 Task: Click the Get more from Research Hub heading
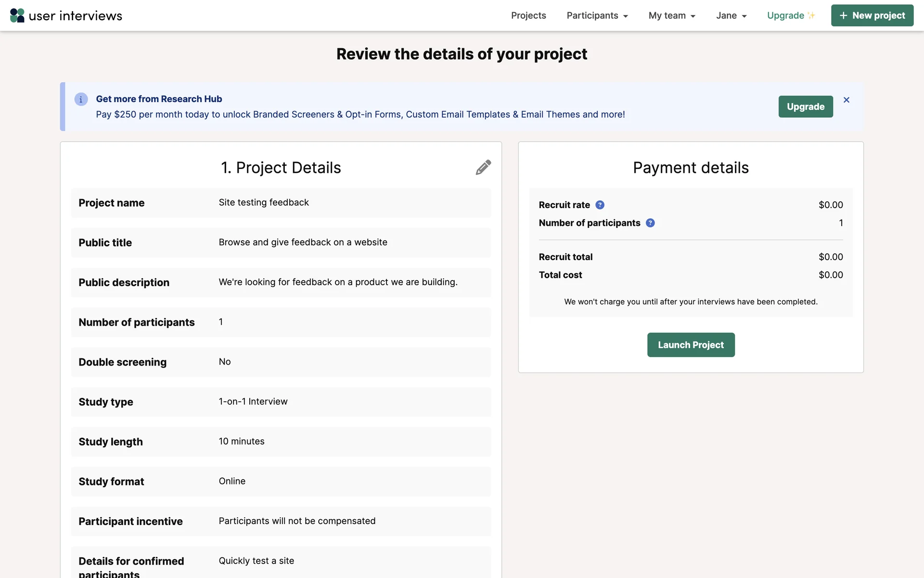click(159, 99)
